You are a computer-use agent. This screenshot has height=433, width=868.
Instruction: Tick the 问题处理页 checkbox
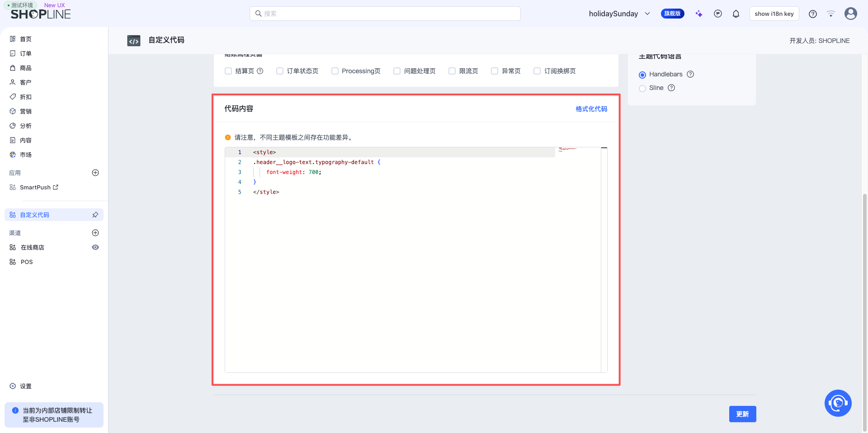pos(397,71)
